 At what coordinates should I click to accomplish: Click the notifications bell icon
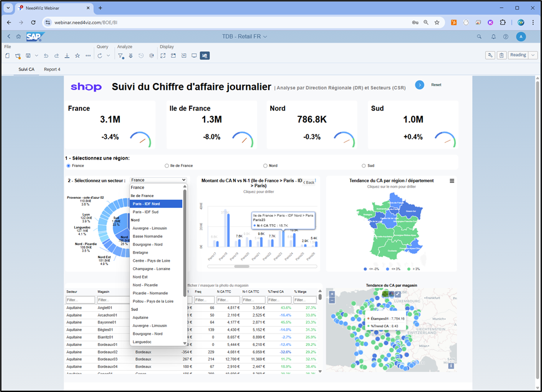494,37
